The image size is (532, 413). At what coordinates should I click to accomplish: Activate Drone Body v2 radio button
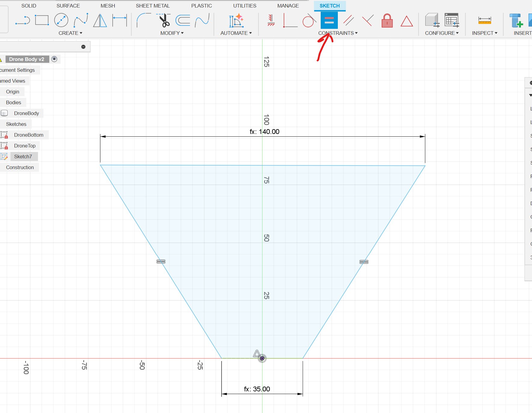pyautogui.click(x=54, y=59)
